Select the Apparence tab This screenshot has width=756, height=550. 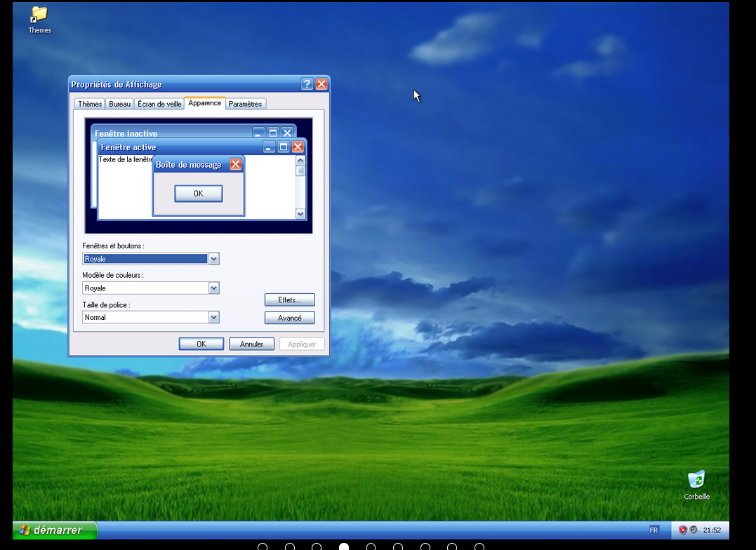(x=204, y=103)
